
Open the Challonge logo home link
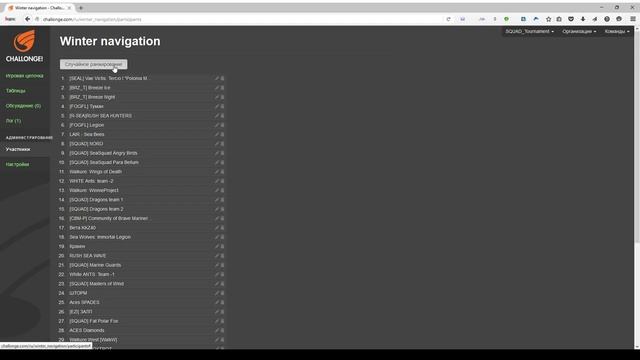pos(24,46)
